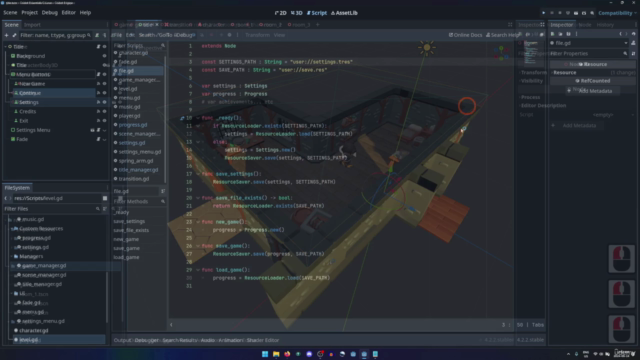The height and width of the screenshot is (360, 640).
Task: Collapse the Managers folder in FileSystem
Action: point(11,257)
